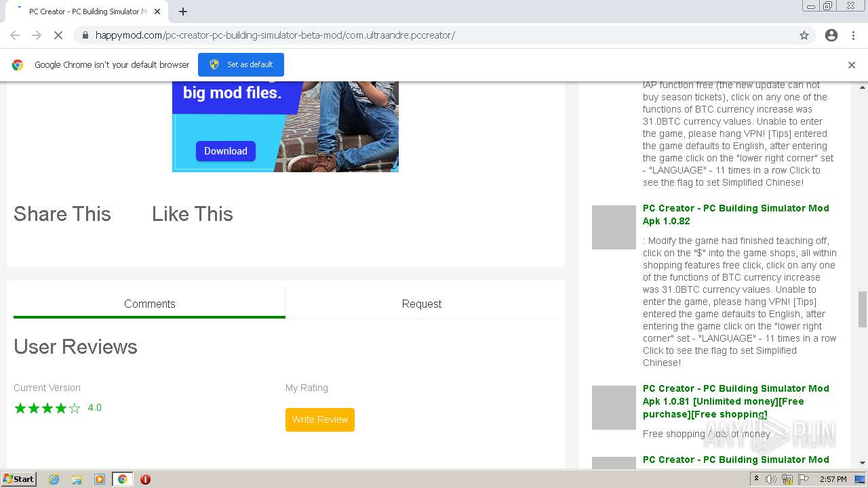Screen dimensions: 868x488
Task: Open the Chrome profile avatar menu
Action: [x=831, y=35]
